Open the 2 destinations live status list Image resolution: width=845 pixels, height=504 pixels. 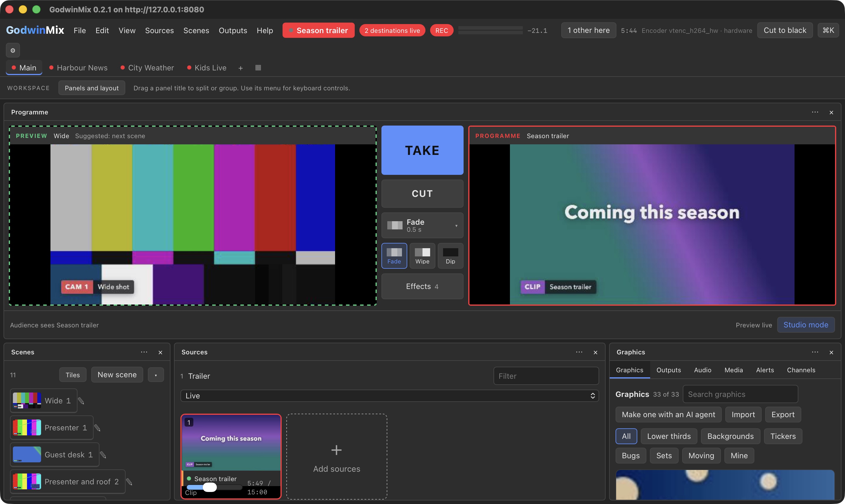(392, 31)
